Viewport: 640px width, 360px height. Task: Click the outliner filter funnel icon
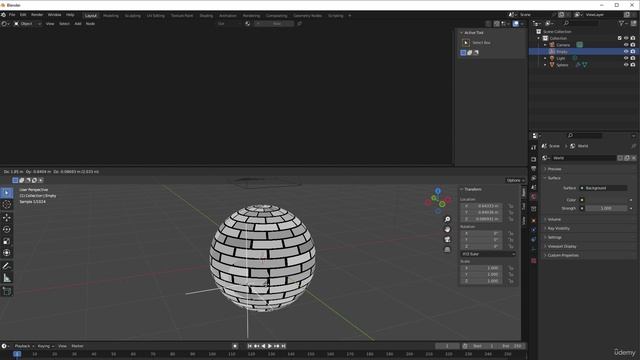(622, 23)
